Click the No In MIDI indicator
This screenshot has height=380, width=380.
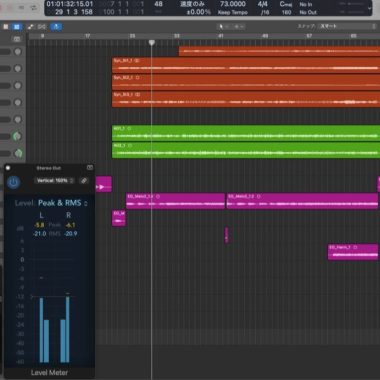coord(306,4)
